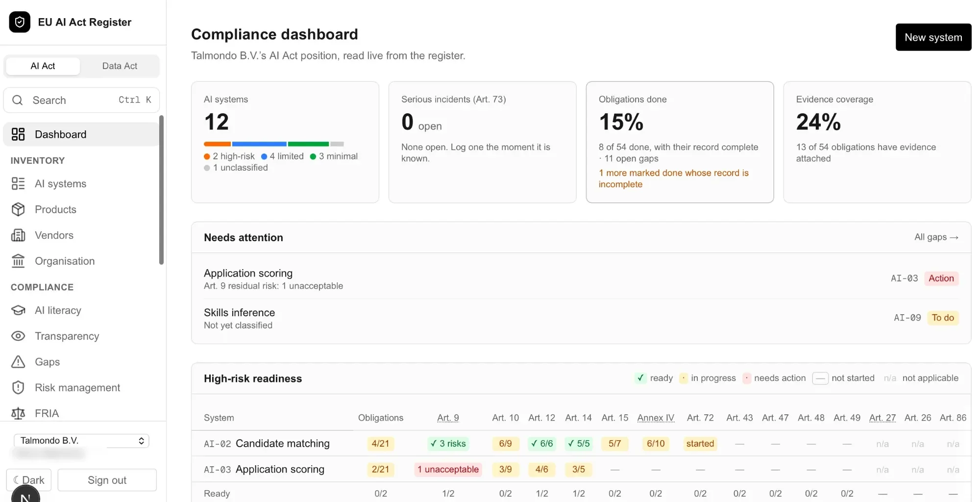This screenshot has height=502, width=980.
Task: Click the To do badge for AI-09
Action: point(943,318)
